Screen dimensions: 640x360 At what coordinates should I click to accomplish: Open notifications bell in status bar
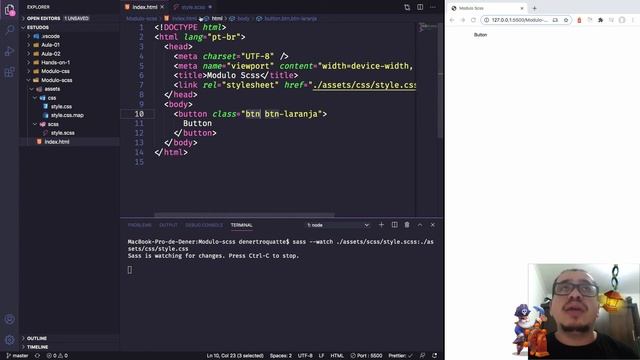435,356
